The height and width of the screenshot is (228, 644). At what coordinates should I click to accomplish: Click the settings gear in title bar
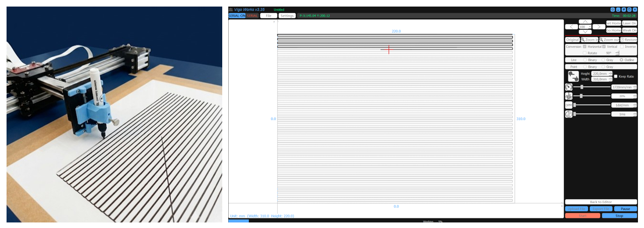click(613, 10)
